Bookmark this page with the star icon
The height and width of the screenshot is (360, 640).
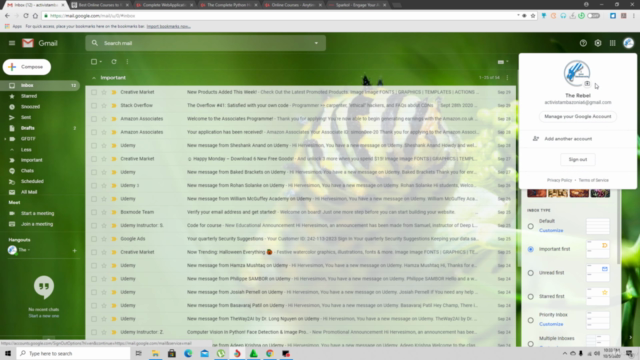pyautogui.click(x=533, y=16)
